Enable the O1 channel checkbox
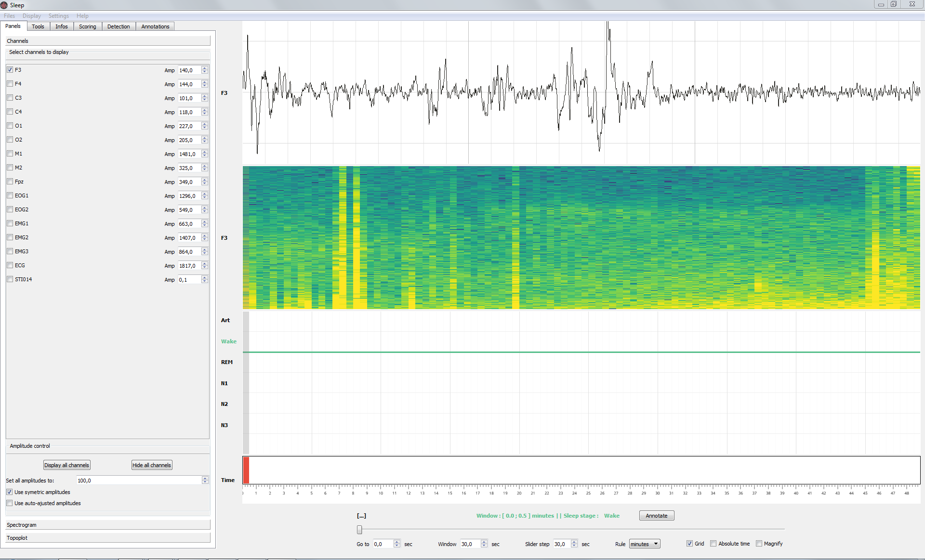Viewport: 925px width, 560px height. tap(10, 126)
